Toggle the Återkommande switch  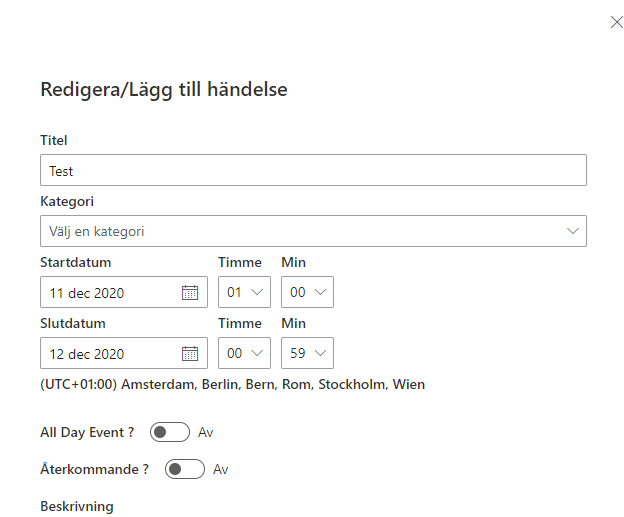point(185,469)
